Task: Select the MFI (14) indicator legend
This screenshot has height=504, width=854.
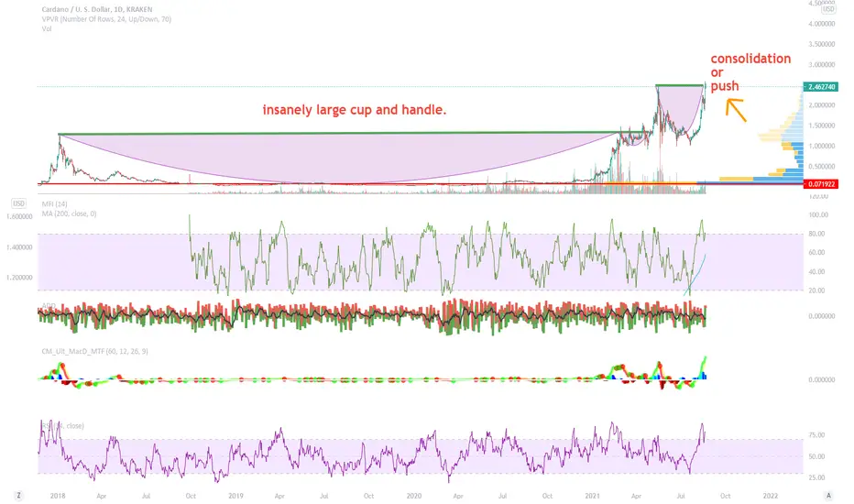Action: click(54, 203)
